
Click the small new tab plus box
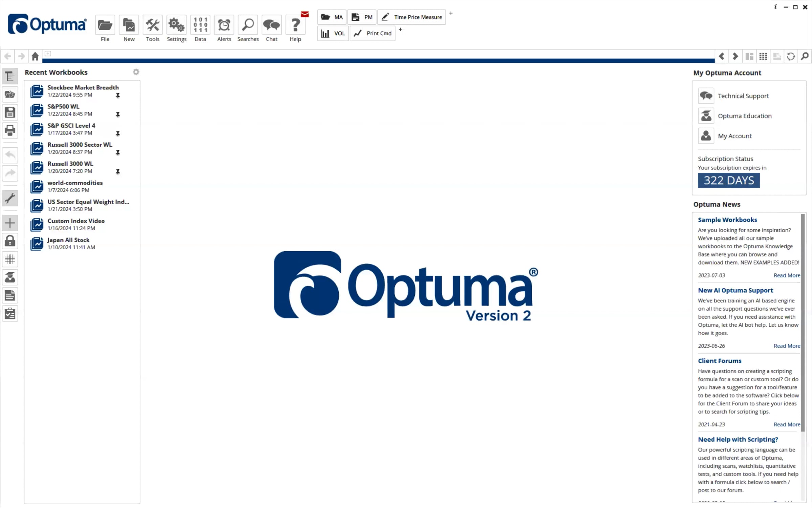[48, 54]
